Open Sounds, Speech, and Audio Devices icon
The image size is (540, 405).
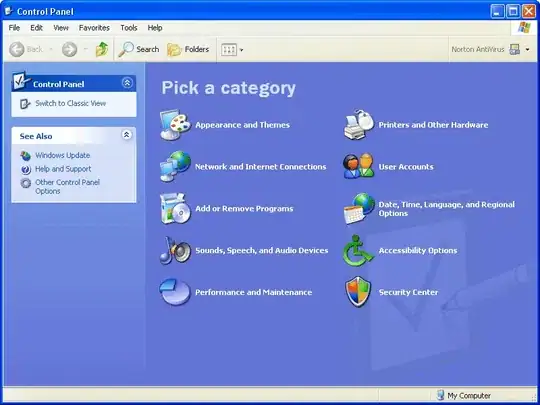175,250
